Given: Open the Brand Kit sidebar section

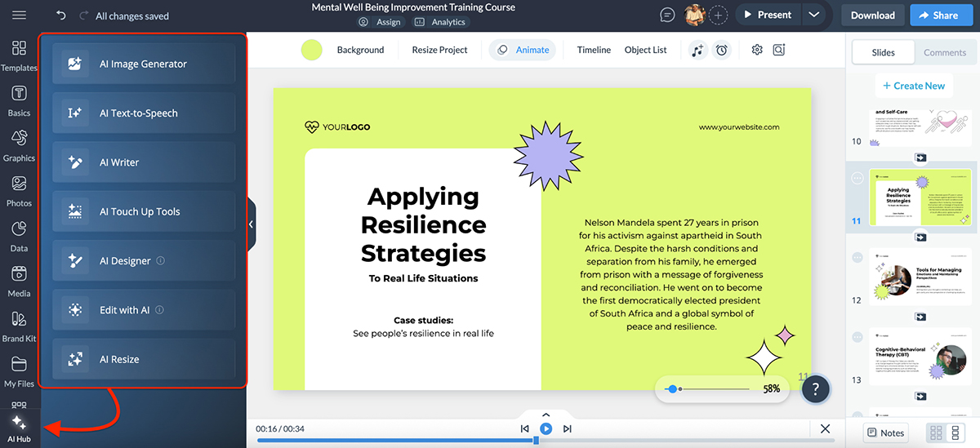Looking at the screenshot, I should [19, 325].
